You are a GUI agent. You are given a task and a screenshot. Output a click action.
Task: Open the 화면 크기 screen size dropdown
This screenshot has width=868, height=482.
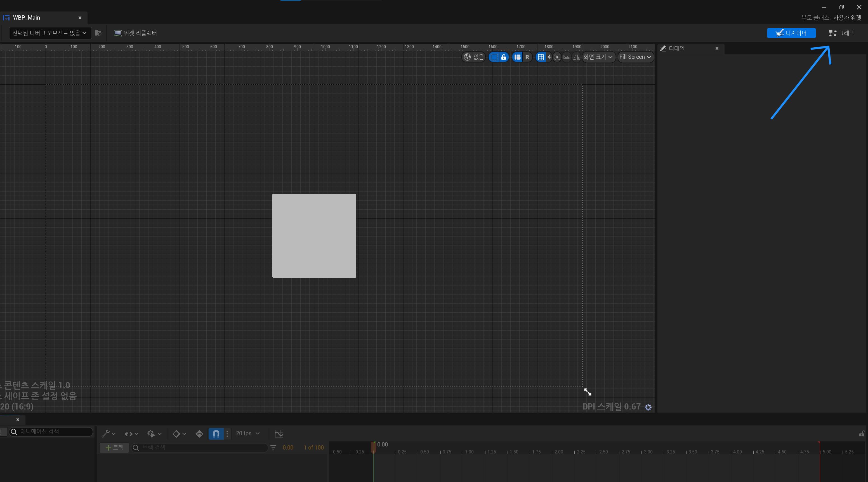pos(598,57)
